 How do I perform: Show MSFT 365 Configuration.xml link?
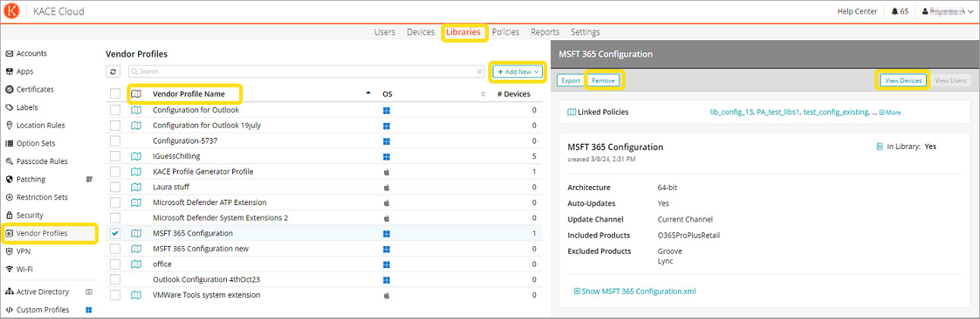[635, 291]
